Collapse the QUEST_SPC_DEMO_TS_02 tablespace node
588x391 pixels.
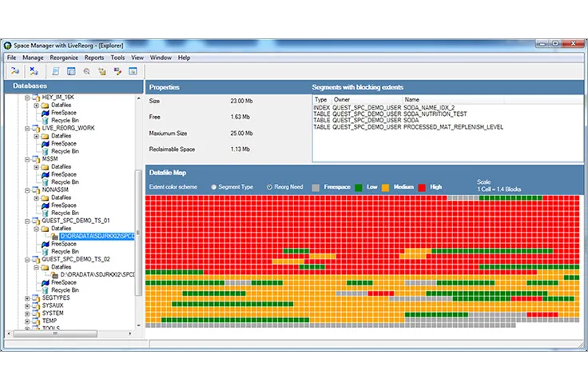click(27, 260)
